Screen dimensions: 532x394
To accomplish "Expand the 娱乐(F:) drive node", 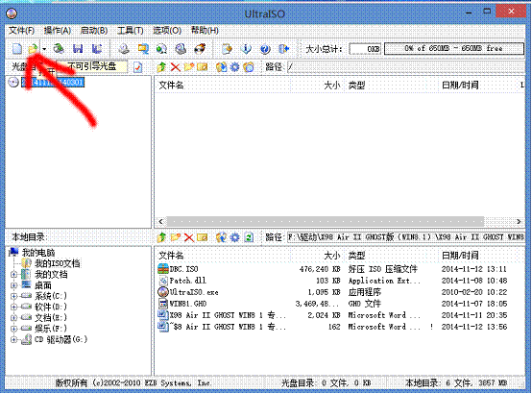I will click(13, 329).
